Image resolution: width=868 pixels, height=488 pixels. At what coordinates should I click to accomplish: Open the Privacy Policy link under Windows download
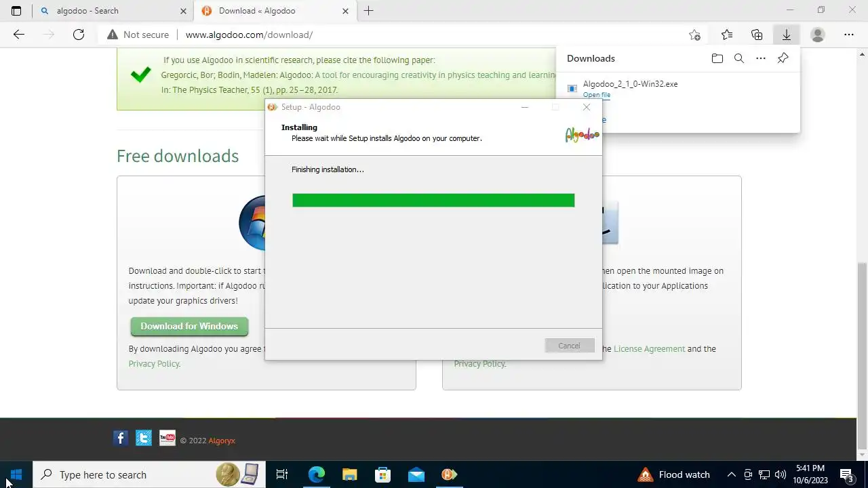coord(154,363)
